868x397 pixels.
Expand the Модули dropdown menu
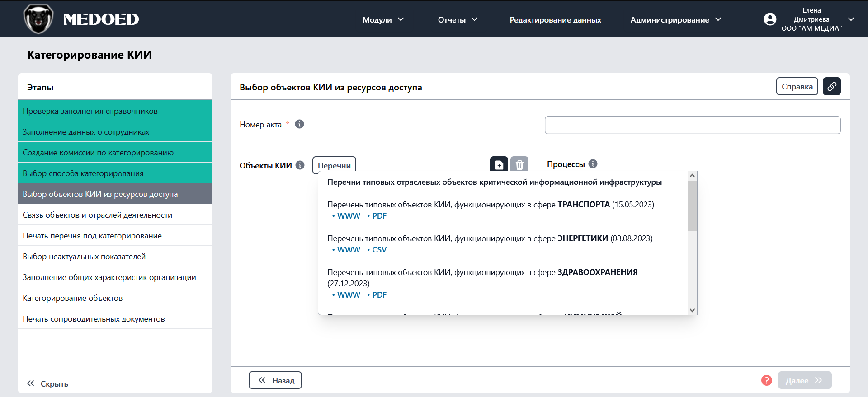tap(383, 19)
